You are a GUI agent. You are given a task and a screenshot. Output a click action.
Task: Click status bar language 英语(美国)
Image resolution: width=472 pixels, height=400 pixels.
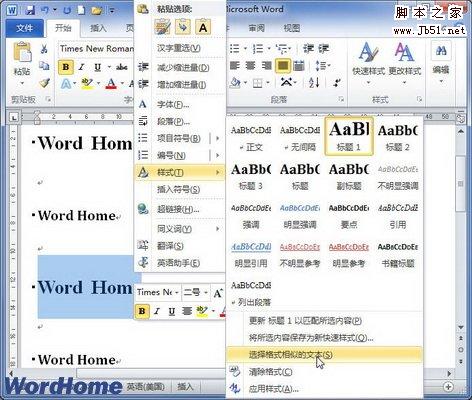tap(146, 387)
